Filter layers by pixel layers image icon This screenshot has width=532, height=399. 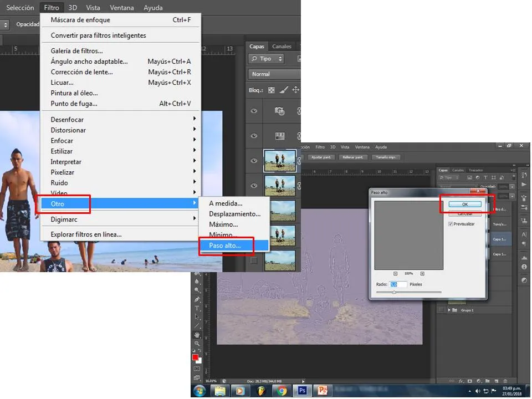coord(469,177)
